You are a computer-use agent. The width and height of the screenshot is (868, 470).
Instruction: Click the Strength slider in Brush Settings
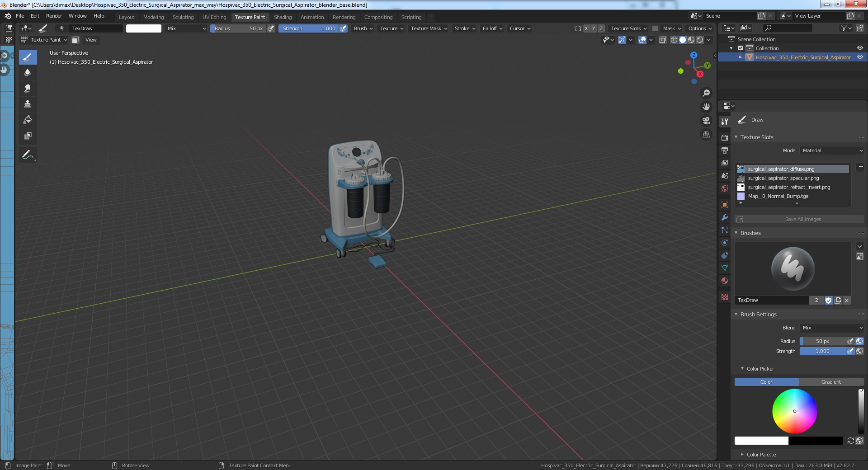pos(822,351)
